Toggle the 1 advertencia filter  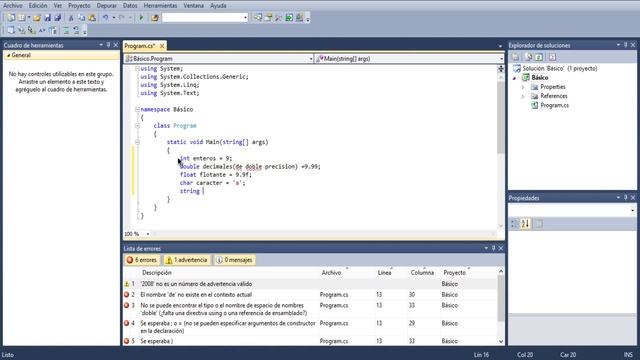(x=187, y=260)
